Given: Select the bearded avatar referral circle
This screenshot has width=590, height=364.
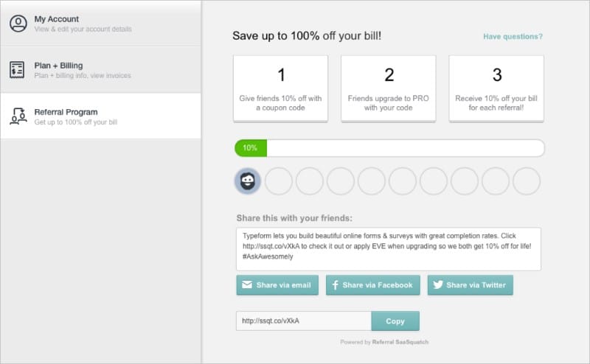Looking at the screenshot, I should [x=248, y=181].
